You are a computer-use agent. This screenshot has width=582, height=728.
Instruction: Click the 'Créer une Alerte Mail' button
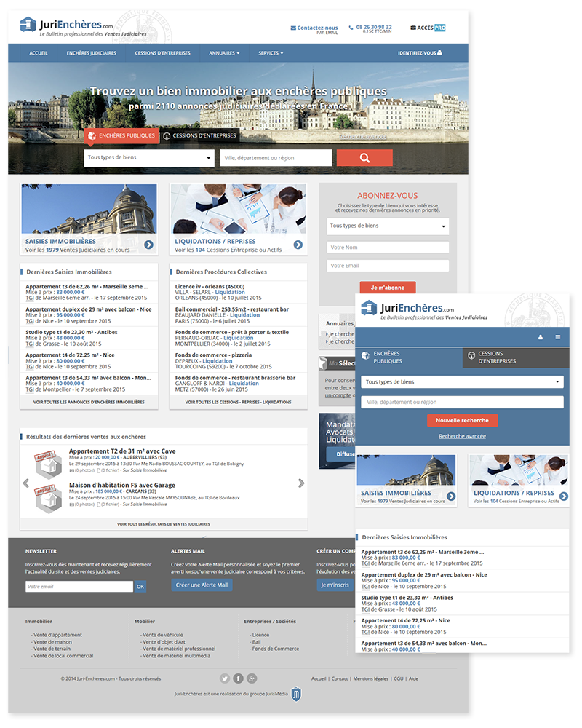202,585
